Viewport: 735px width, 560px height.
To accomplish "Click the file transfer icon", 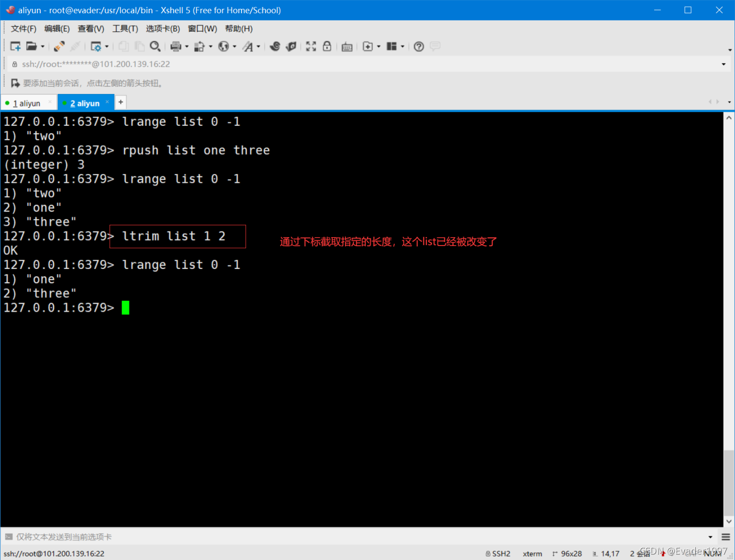I will (199, 47).
